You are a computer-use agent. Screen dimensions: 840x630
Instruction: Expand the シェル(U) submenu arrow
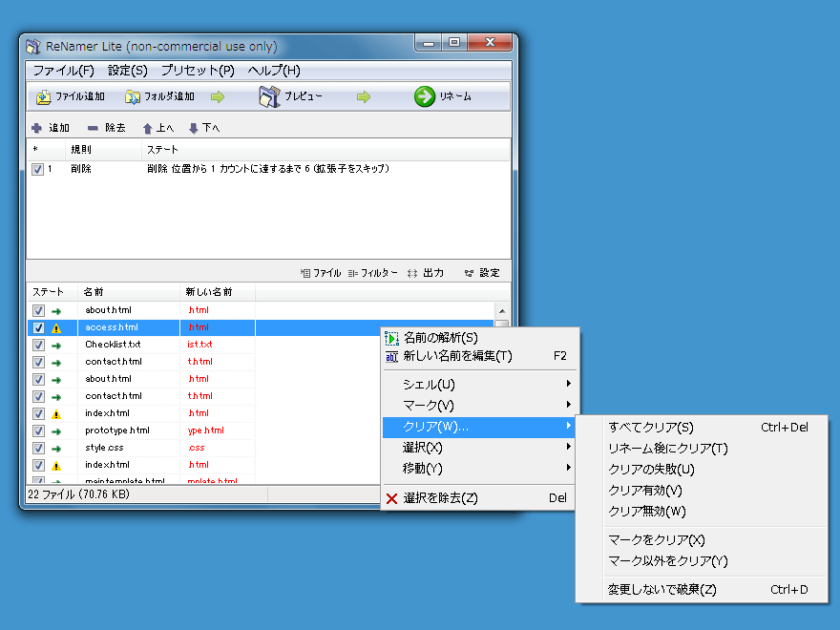568,384
